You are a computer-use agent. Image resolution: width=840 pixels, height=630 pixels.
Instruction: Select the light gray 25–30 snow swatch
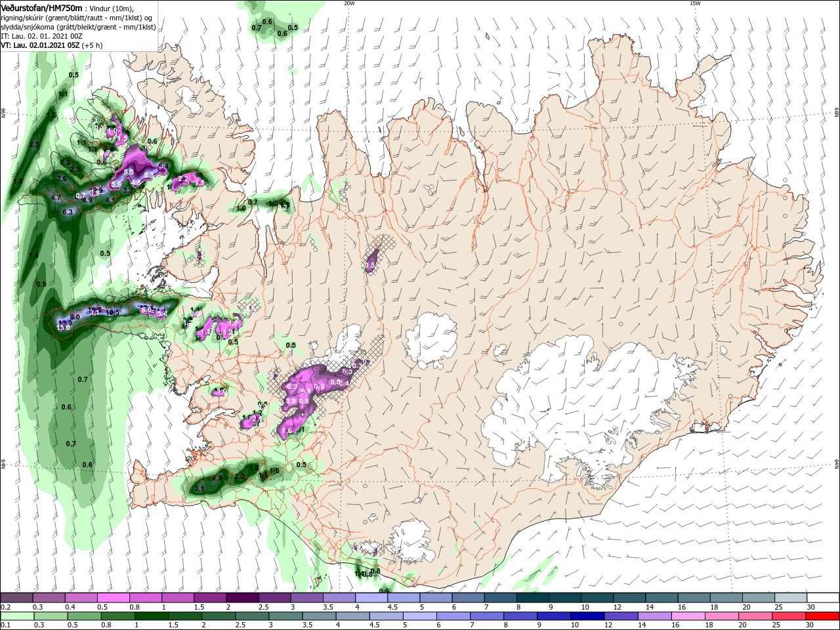[x=791, y=598]
